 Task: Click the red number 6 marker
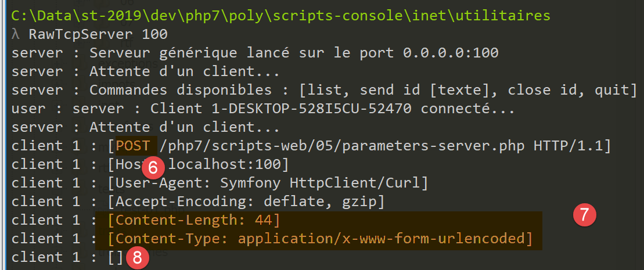point(153,168)
